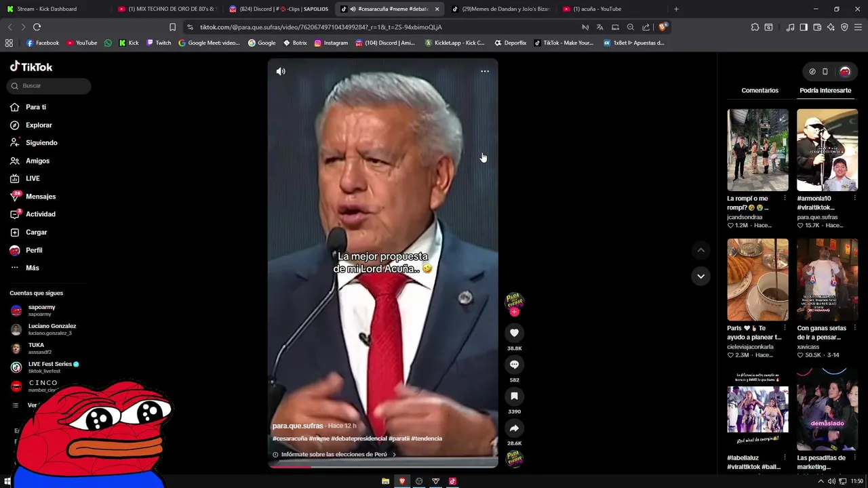Open the La rompí o me rompí video thumbnail
Image resolution: width=868 pixels, height=488 pixels.
click(757, 150)
